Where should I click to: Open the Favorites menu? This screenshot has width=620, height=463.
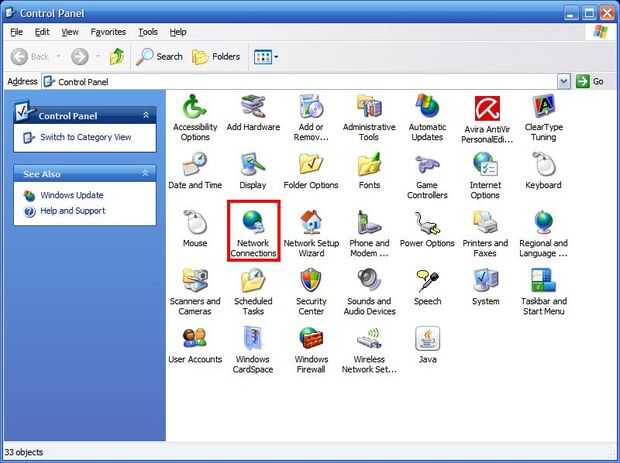[x=108, y=32]
